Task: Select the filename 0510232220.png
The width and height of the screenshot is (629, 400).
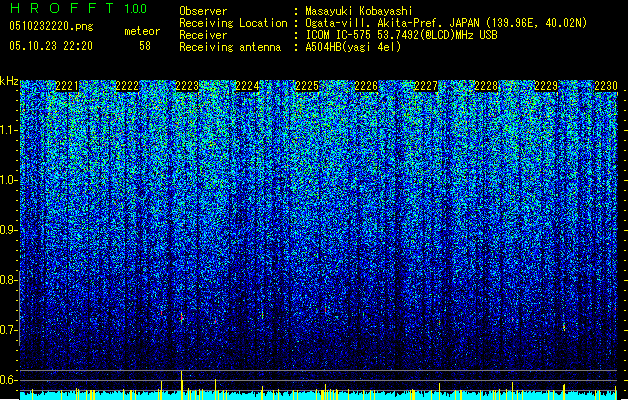Action: [x=51, y=26]
